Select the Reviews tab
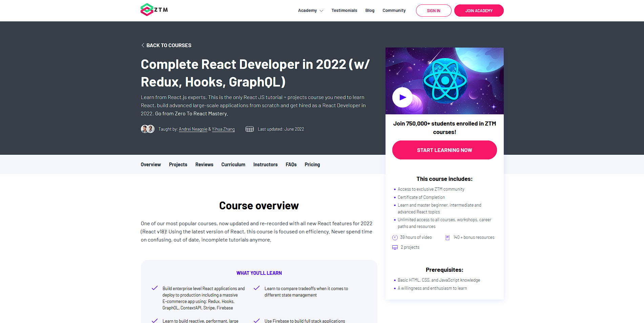The width and height of the screenshot is (644, 323). (x=204, y=165)
